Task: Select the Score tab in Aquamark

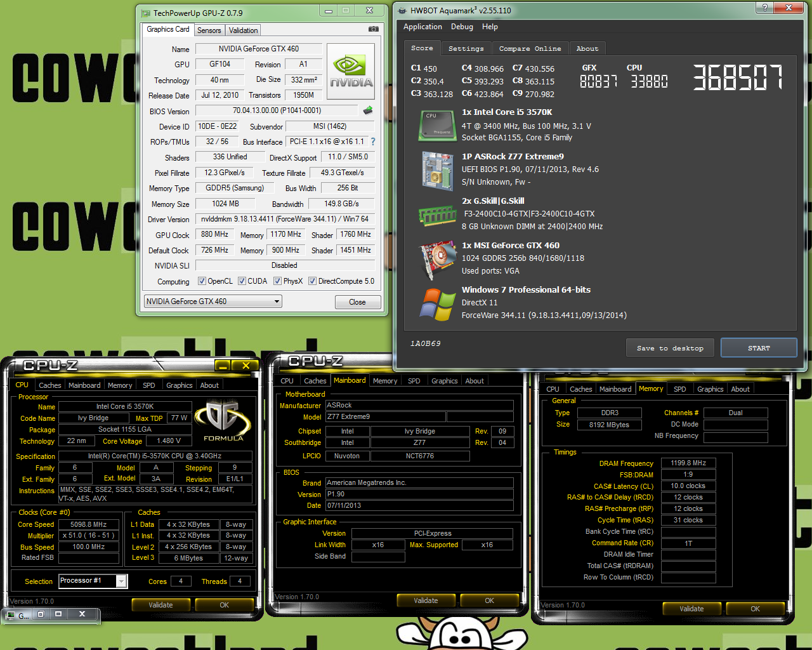Action: [x=422, y=48]
